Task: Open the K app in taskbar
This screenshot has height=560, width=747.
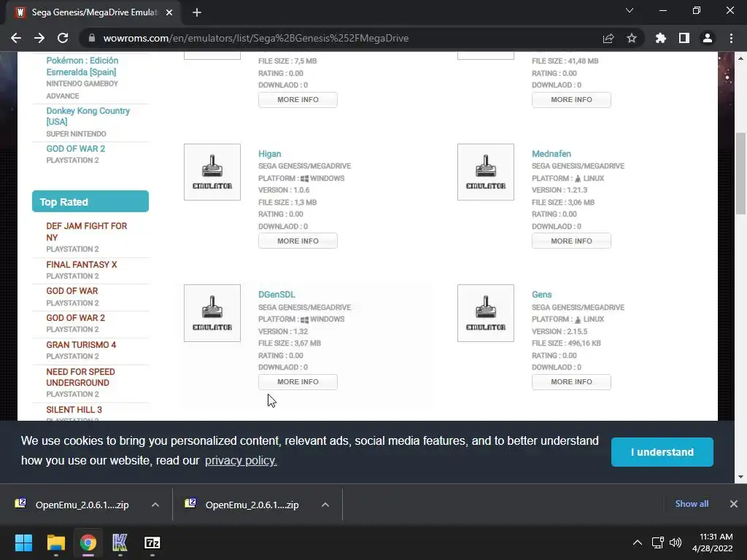Action: pyautogui.click(x=120, y=542)
